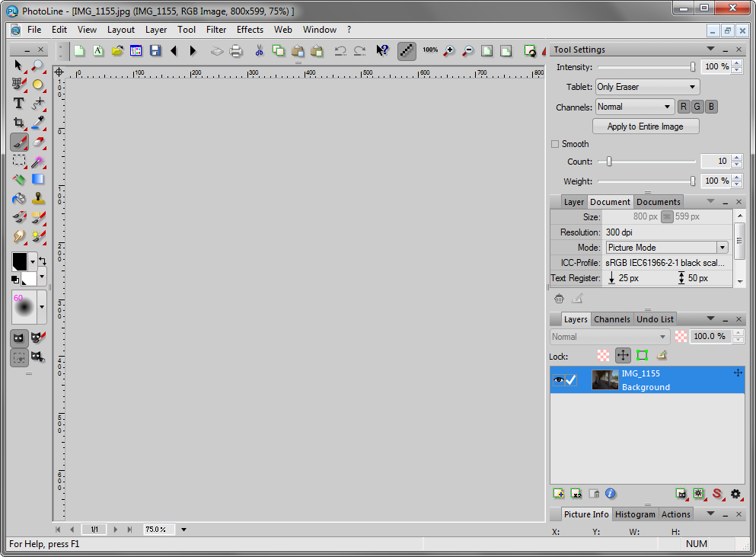Toggle visibility eye of IMG_1155 layer
Viewport: 756px width, 557px height.
(x=558, y=380)
